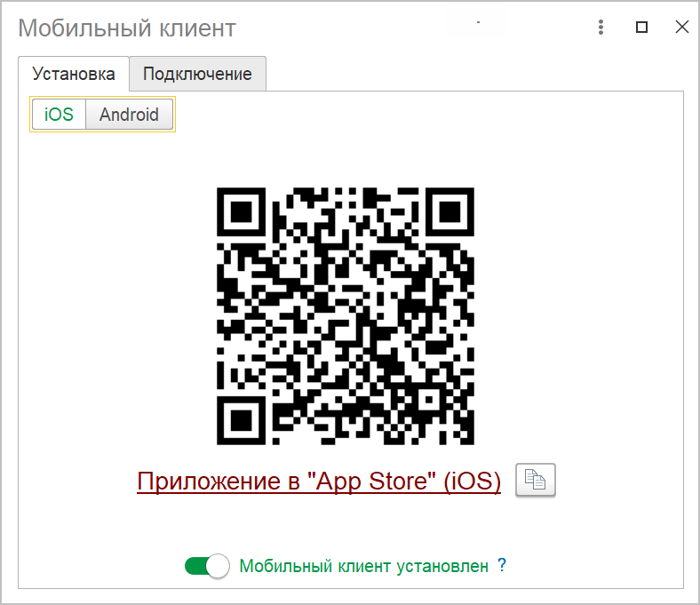Select the Установка tab
The height and width of the screenshot is (605, 700).
pos(74,74)
